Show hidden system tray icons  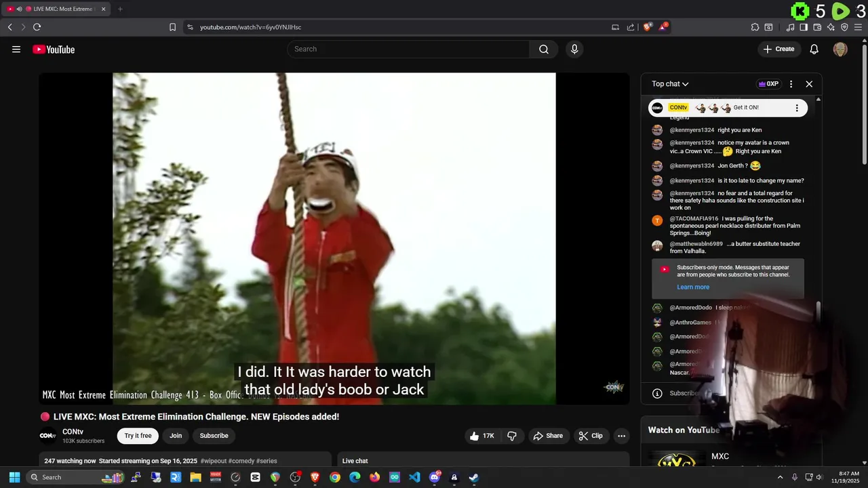(780, 477)
